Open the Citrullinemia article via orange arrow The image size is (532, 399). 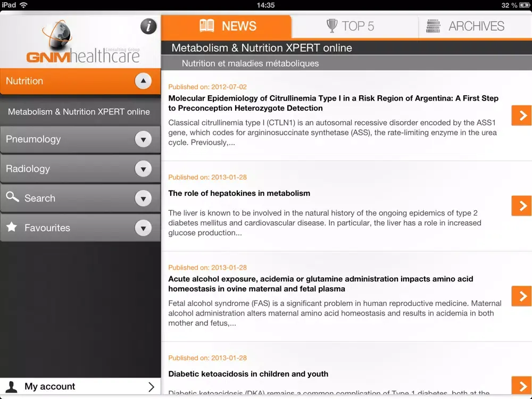(x=521, y=115)
